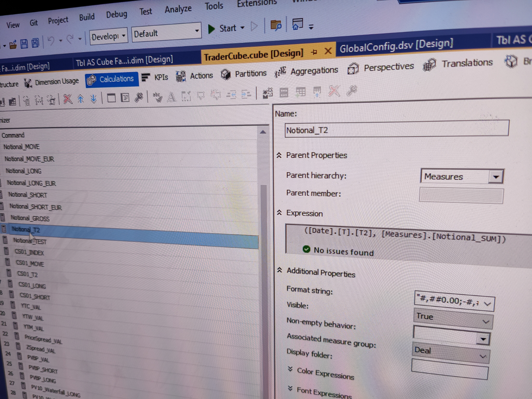Select the PriceSpread_VAL calculation row
Image resolution: width=532 pixels, height=399 pixels.
coord(43,339)
